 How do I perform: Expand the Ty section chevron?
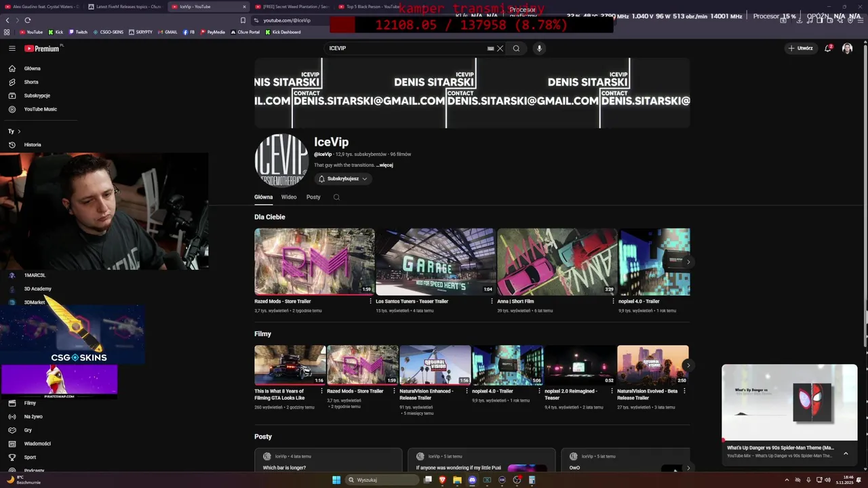[19, 131]
